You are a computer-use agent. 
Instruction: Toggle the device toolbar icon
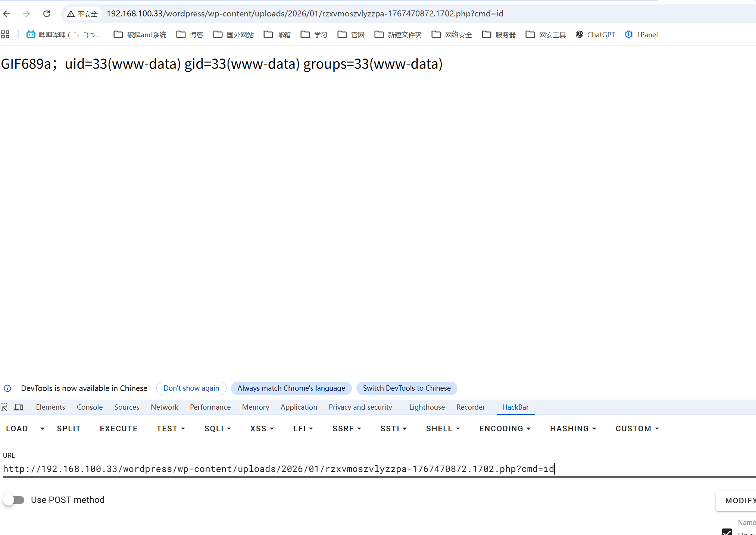pos(19,407)
